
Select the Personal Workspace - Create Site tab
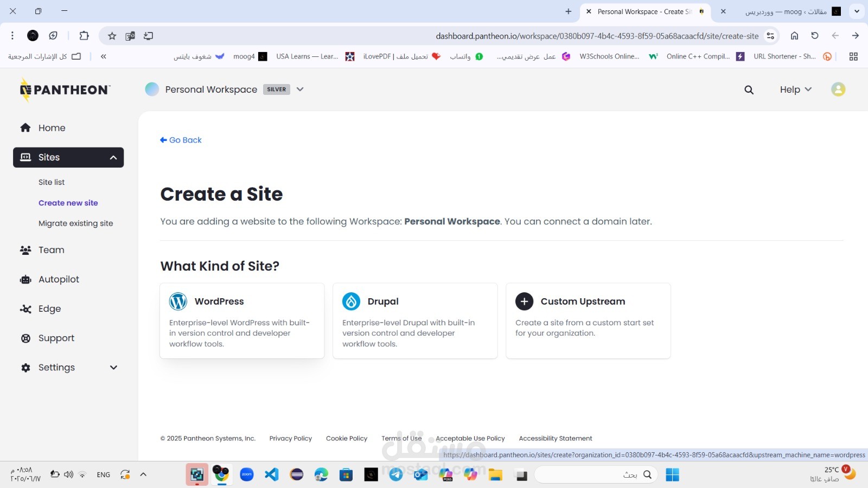(x=646, y=11)
